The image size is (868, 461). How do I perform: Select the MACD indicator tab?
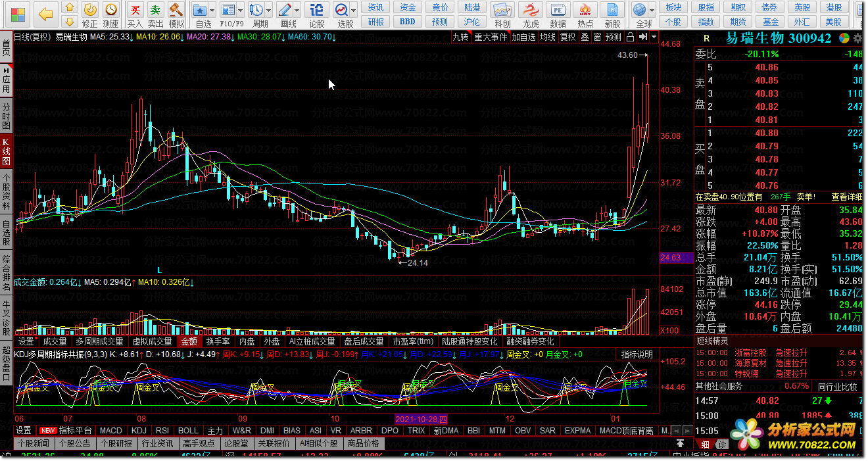point(111,431)
